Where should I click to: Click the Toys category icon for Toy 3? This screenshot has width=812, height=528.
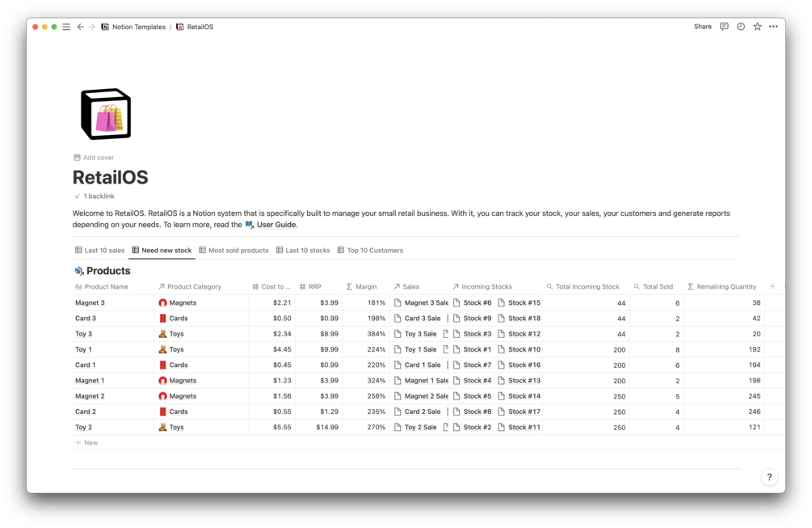(162, 334)
